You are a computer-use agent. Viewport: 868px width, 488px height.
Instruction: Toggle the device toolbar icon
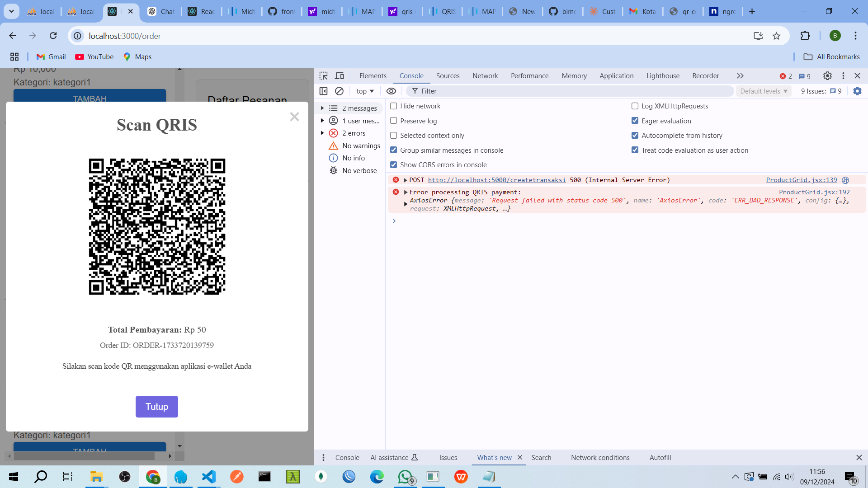click(340, 76)
